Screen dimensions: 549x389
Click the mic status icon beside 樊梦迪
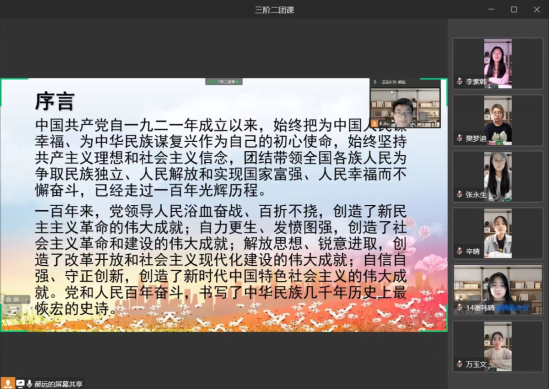pos(460,138)
